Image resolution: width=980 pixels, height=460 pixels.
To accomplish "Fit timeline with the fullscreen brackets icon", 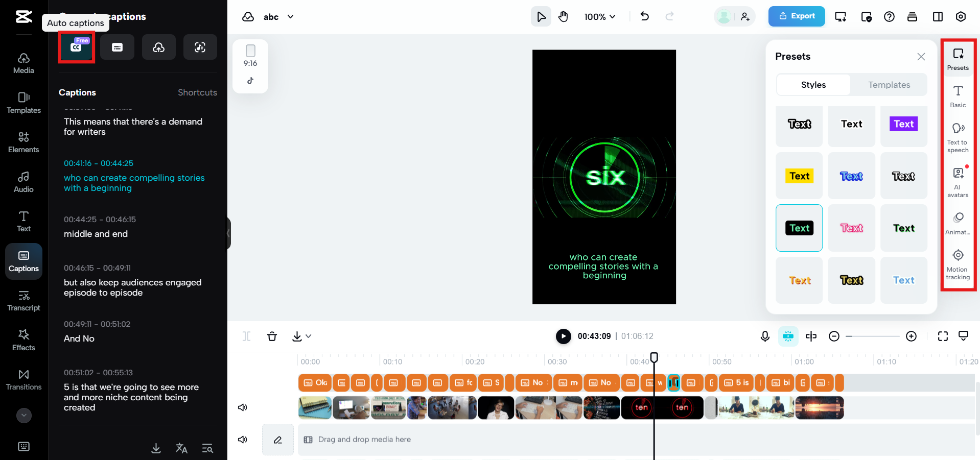I will coord(943,336).
